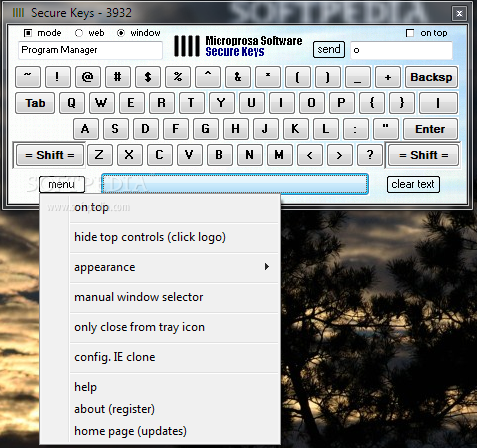
Task: Click the Y key
Action: (x=222, y=103)
